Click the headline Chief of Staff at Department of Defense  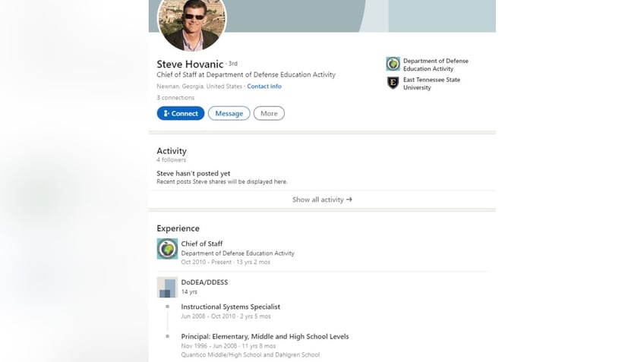coord(246,74)
